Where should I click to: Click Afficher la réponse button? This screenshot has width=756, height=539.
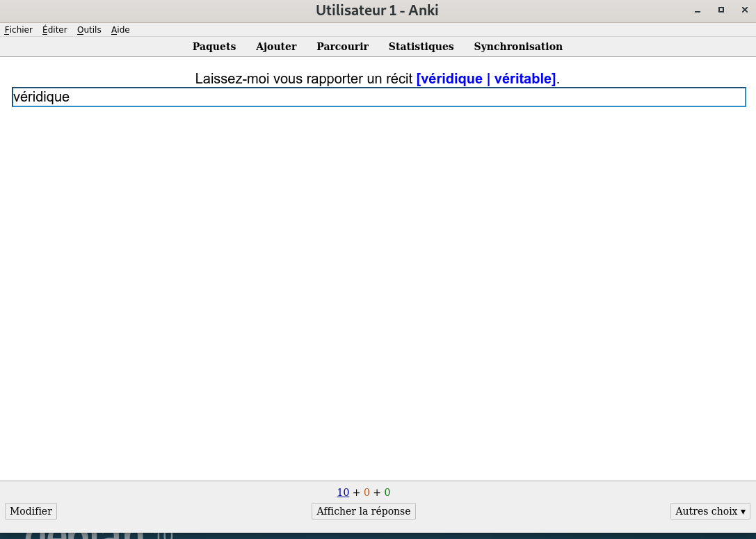tap(364, 511)
